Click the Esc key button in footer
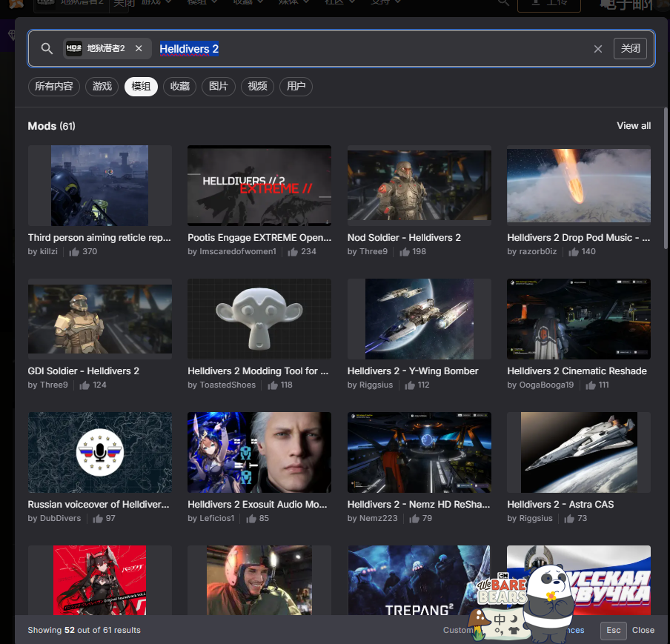Screen dimensions: 670x644 (613, 631)
